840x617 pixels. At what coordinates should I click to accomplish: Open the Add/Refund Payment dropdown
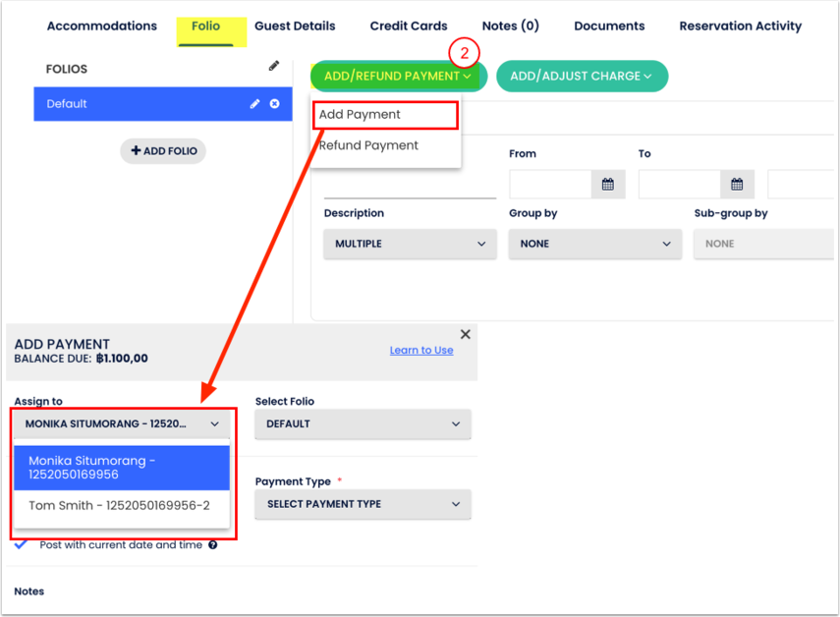pyautogui.click(x=398, y=76)
